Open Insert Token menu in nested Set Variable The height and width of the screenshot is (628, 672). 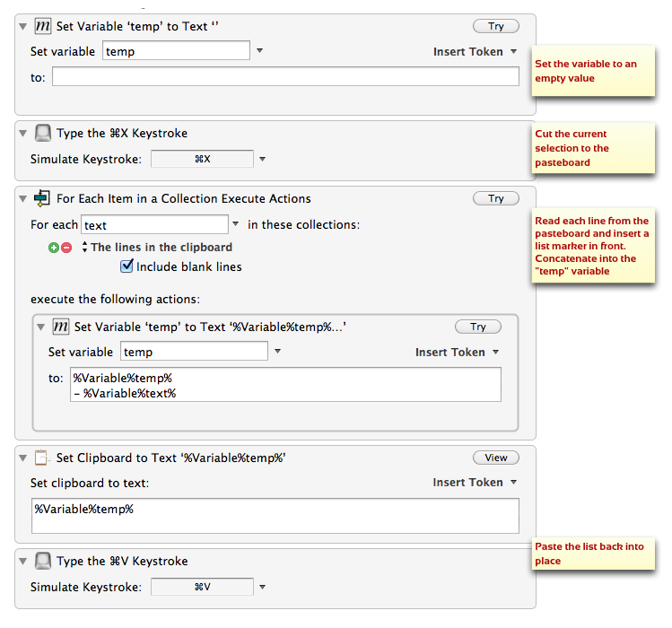(x=457, y=352)
